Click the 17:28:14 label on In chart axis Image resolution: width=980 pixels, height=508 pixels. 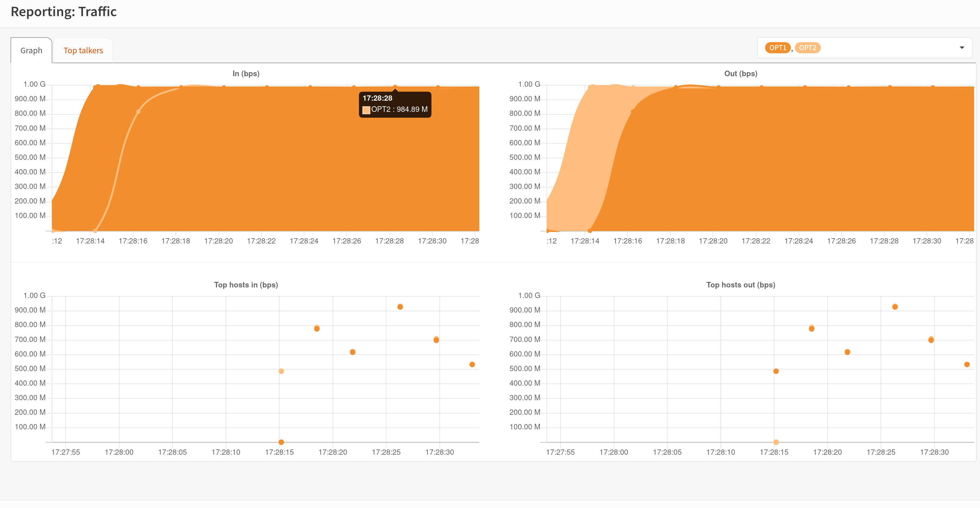(90, 241)
